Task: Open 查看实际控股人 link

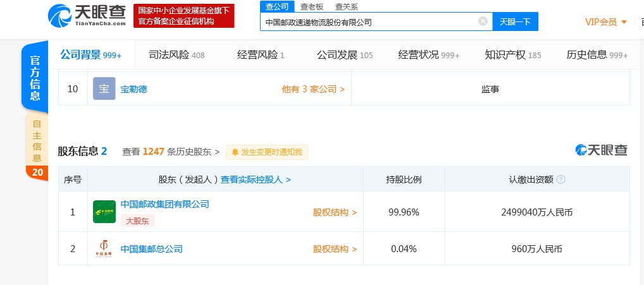Action: pos(256,179)
